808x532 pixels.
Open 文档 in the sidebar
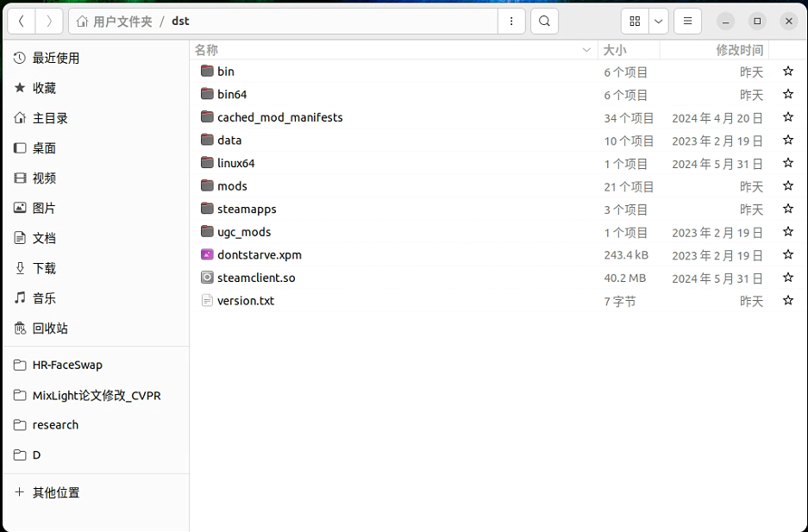coord(96,239)
